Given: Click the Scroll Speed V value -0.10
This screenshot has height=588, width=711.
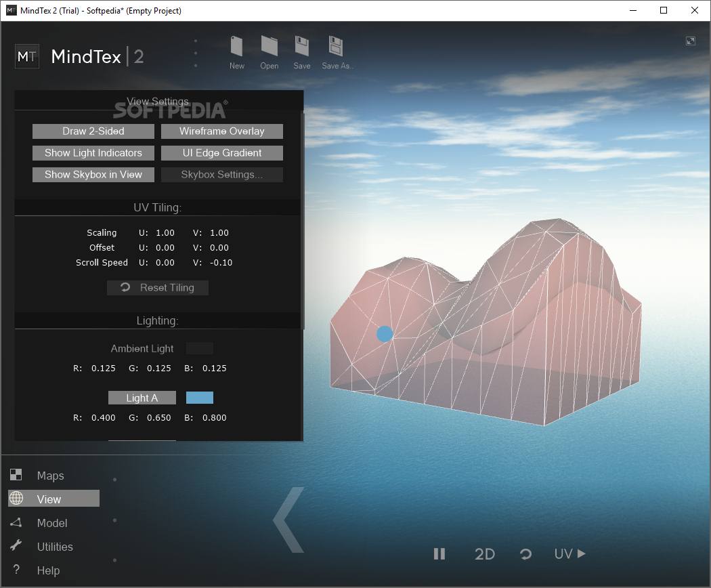Looking at the screenshot, I should pos(221,263).
